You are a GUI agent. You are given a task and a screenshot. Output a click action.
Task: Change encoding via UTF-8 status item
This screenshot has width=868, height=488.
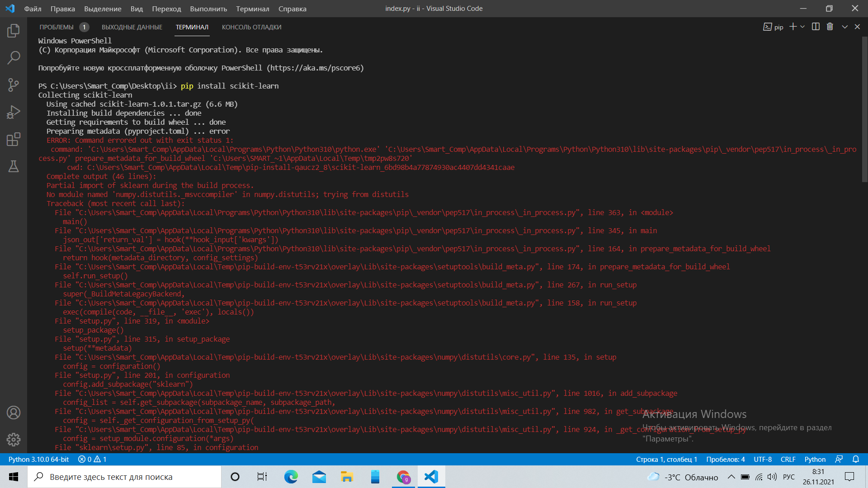[763, 459]
